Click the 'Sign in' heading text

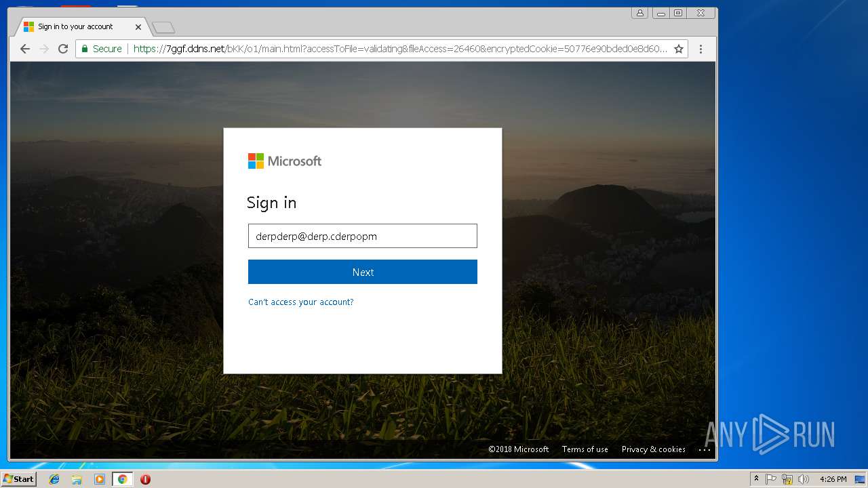271,203
